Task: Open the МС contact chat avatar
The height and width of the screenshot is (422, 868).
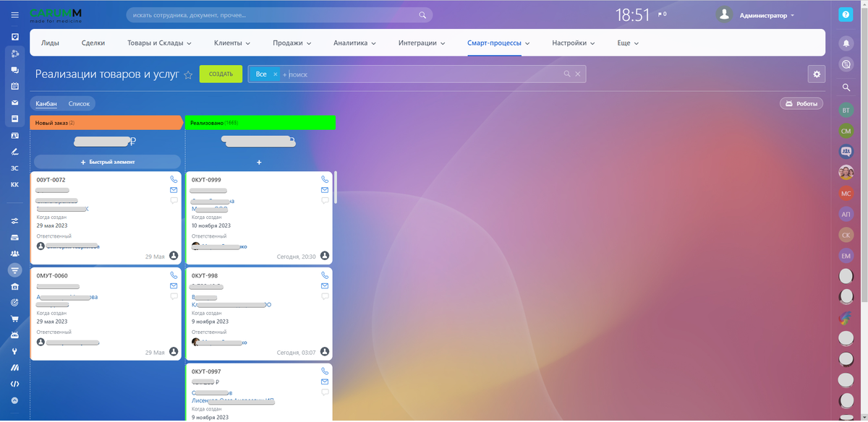Action: point(846,193)
